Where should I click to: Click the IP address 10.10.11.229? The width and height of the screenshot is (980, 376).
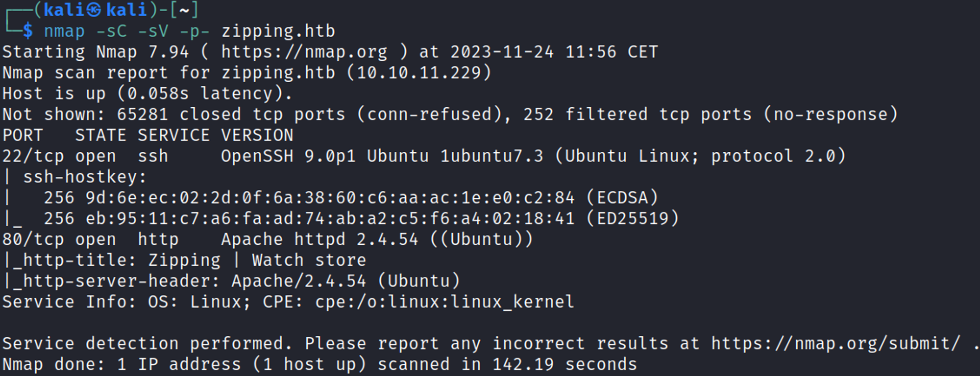(419, 73)
